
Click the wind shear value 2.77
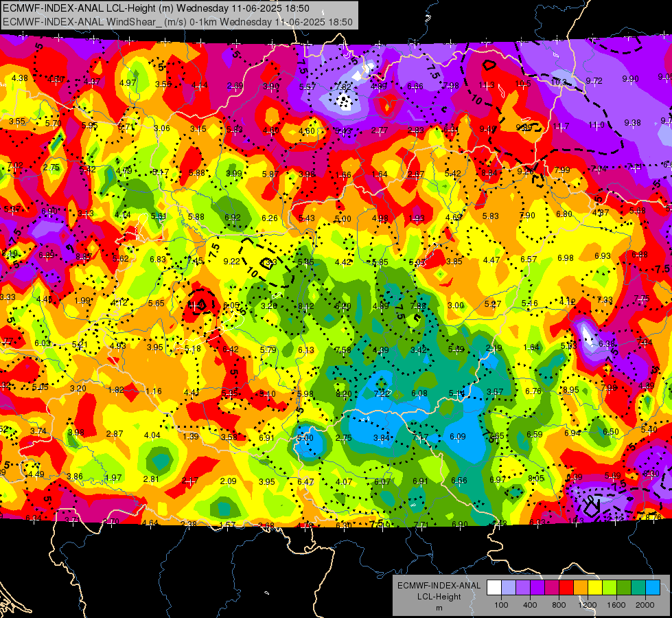point(380,130)
